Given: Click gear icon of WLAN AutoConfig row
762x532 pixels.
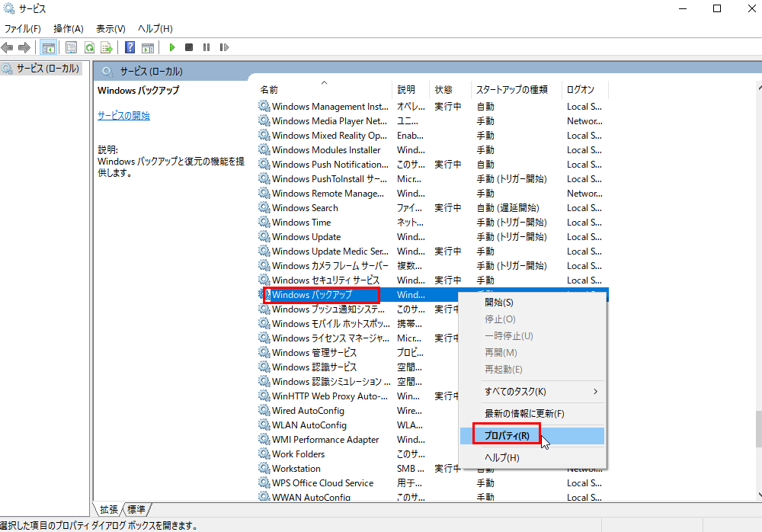Looking at the screenshot, I should point(264,425).
